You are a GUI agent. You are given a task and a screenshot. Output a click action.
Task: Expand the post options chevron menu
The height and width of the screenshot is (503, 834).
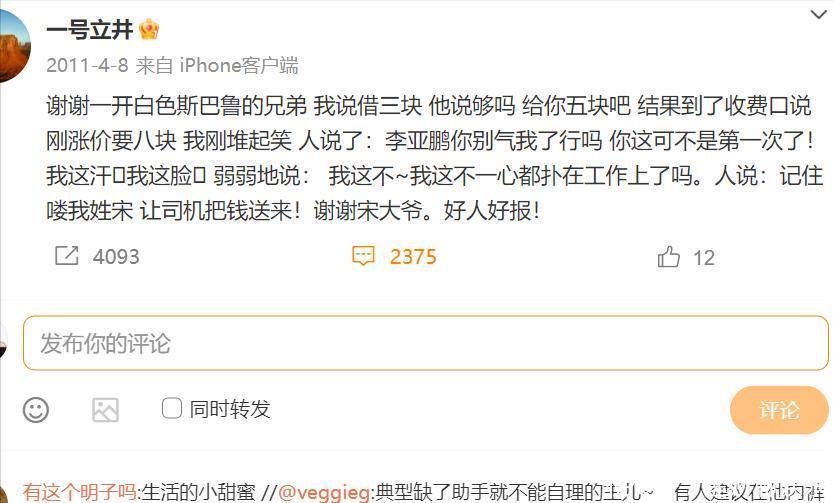pos(819,14)
